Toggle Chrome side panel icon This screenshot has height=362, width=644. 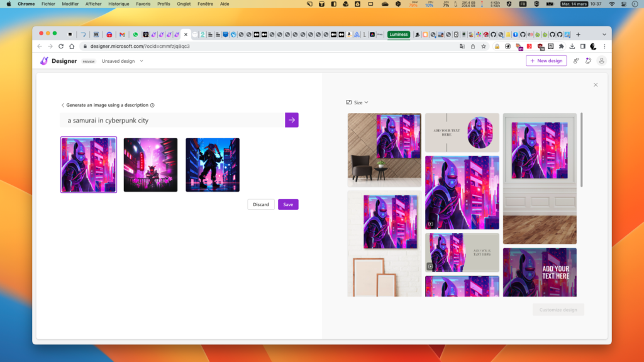pyautogui.click(x=583, y=47)
